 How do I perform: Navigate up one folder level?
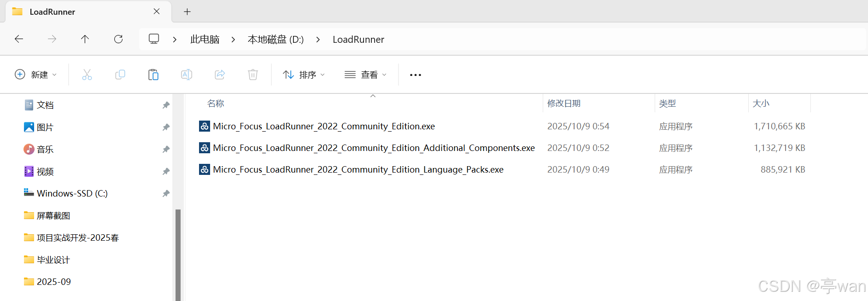85,39
